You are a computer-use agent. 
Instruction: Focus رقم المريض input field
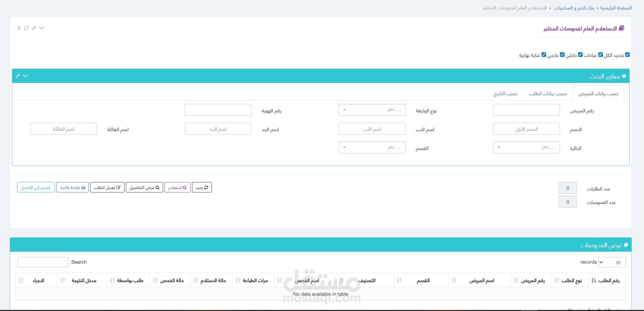[527, 110]
